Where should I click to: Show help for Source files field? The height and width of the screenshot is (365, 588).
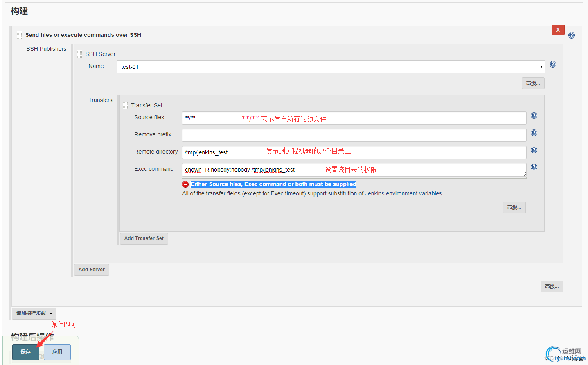point(534,116)
